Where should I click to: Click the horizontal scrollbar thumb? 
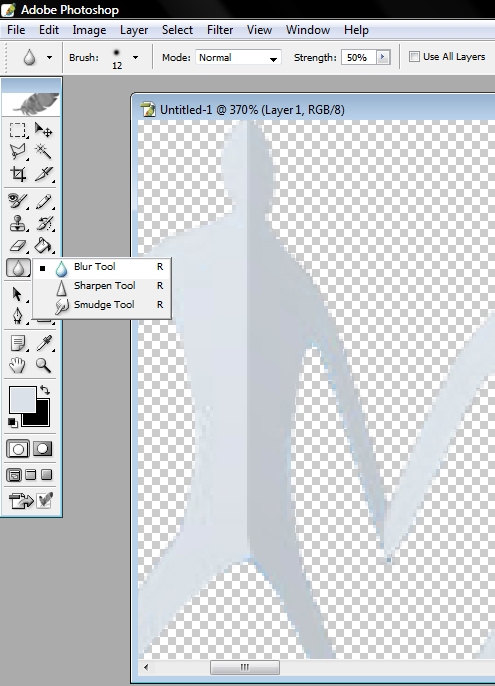coord(245,667)
